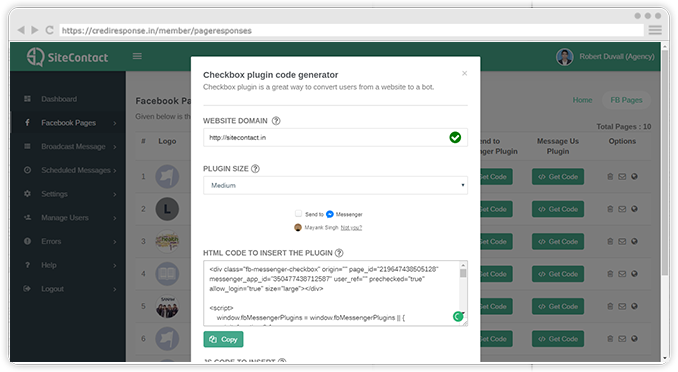The height and width of the screenshot is (372, 678).
Task: Click Robert Duvall (Agency) username
Action: (x=617, y=57)
